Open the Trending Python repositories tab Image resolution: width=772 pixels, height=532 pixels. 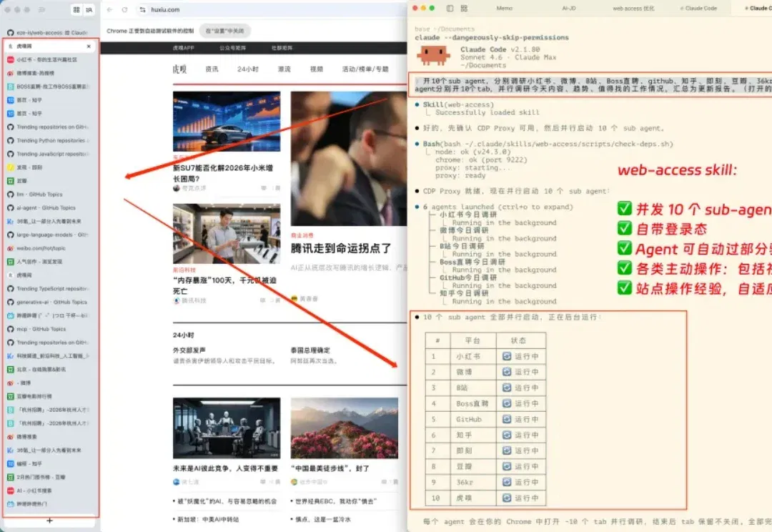tap(48, 140)
